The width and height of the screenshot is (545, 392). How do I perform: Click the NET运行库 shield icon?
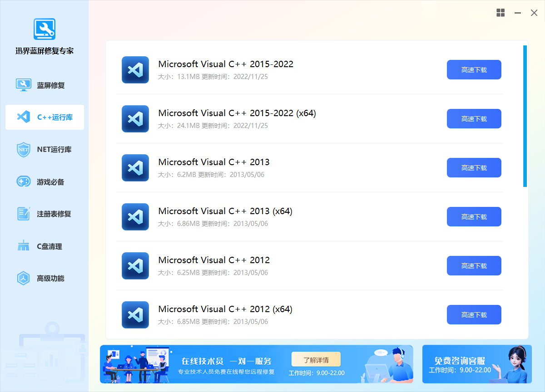coord(23,150)
